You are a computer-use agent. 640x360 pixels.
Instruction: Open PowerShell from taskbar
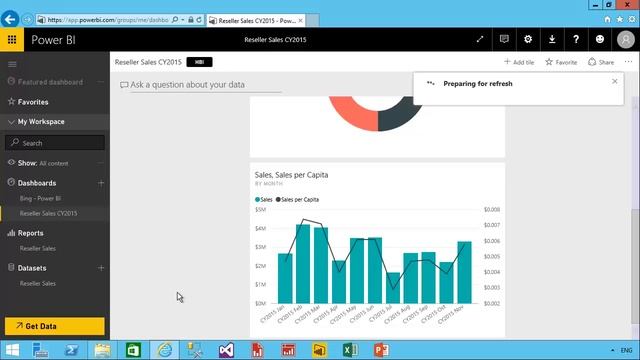pos(71,350)
